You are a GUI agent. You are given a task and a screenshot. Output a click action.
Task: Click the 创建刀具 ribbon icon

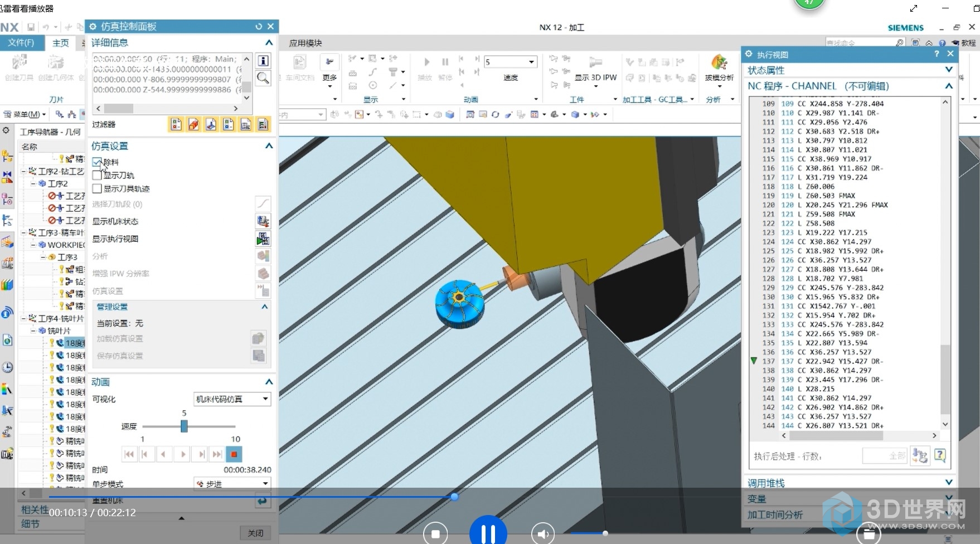20,68
